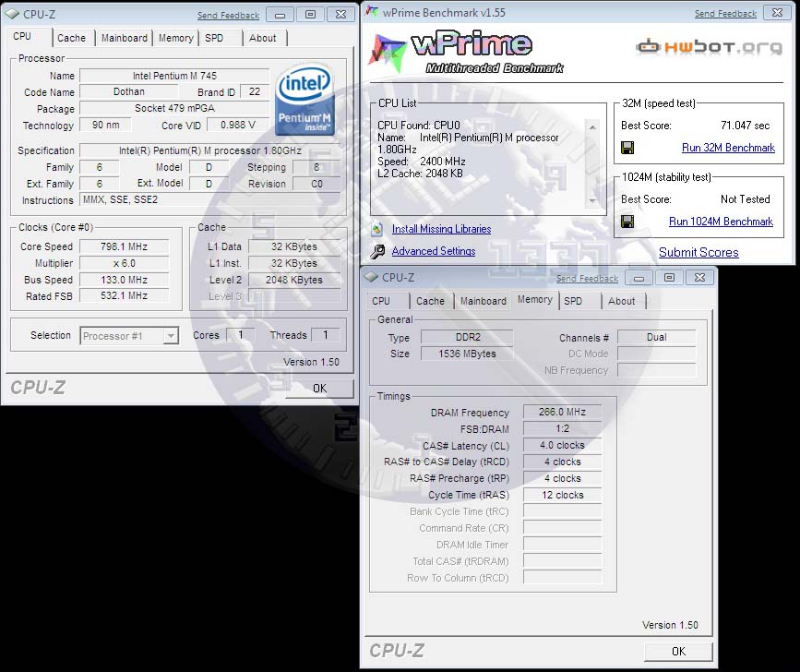The height and width of the screenshot is (672, 800).
Task: Click the Channels # value Dual
Action: (x=657, y=337)
